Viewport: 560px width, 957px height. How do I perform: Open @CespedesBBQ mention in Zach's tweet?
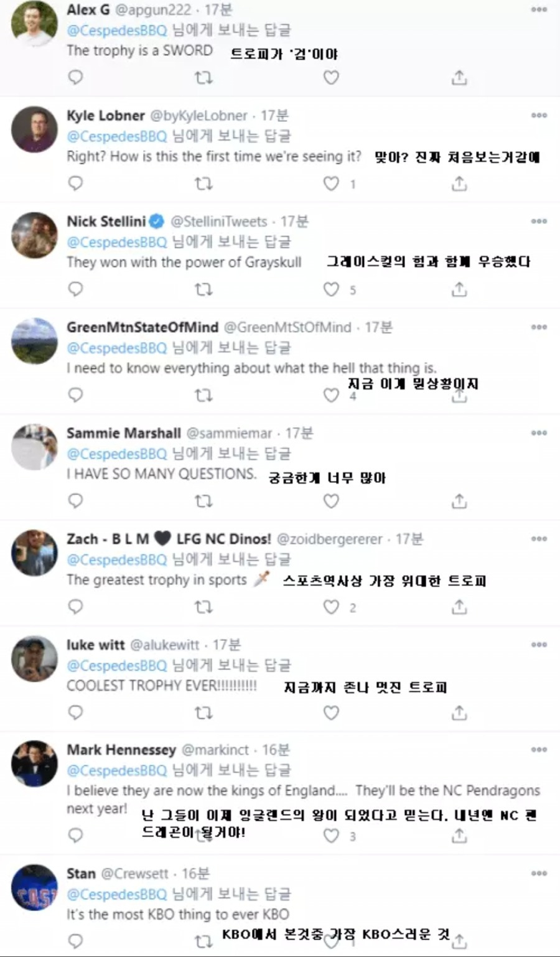117,559
